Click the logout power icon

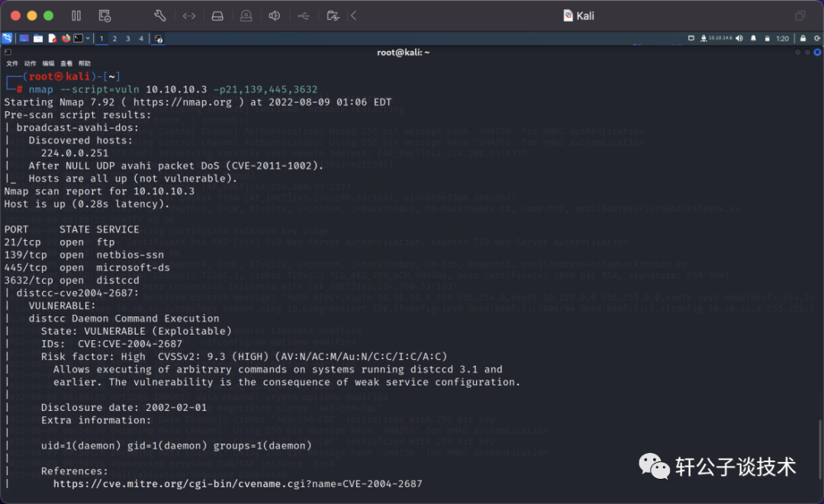pyautogui.click(x=817, y=38)
